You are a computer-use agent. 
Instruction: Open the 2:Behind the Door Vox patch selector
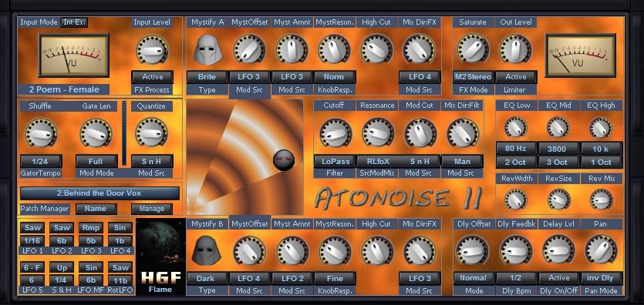pyautogui.click(x=99, y=193)
